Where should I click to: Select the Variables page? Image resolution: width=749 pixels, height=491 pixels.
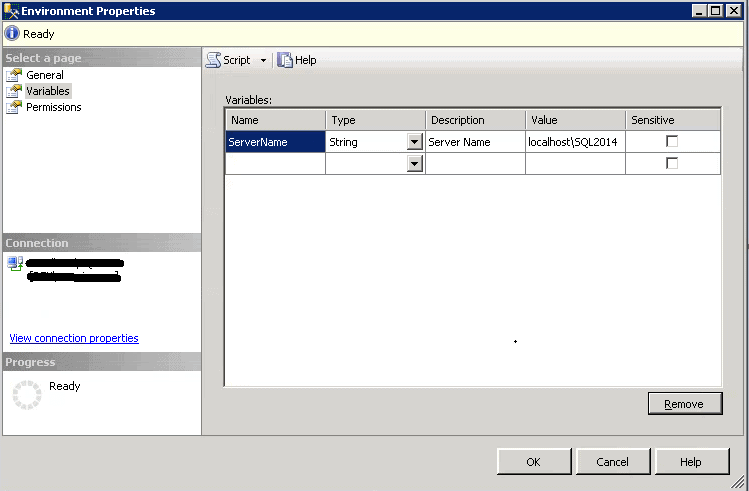point(48,91)
